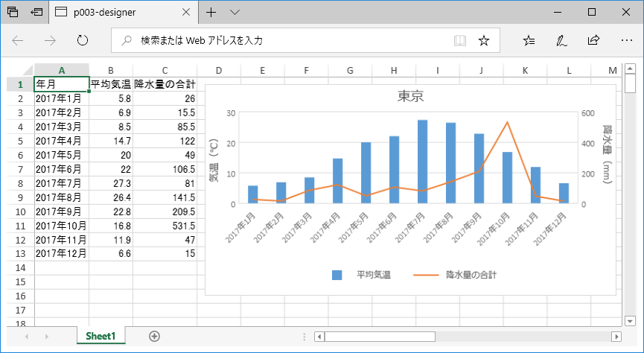Select the entire sheet corner triangle
The height and width of the screenshot is (353, 644).
[27, 70]
